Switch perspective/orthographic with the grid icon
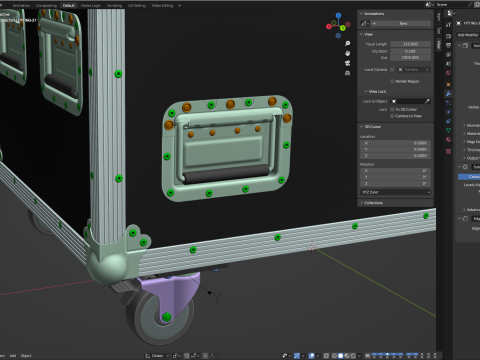 [x=347, y=73]
